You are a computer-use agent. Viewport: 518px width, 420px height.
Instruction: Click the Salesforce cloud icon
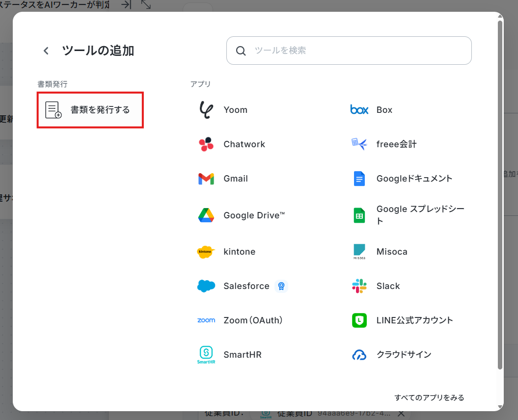(206, 286)
